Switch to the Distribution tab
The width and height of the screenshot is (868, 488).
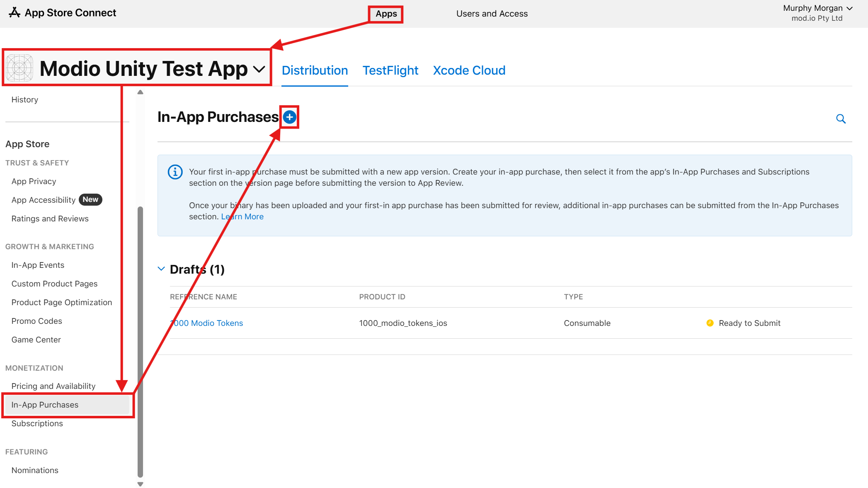point(315,70)
